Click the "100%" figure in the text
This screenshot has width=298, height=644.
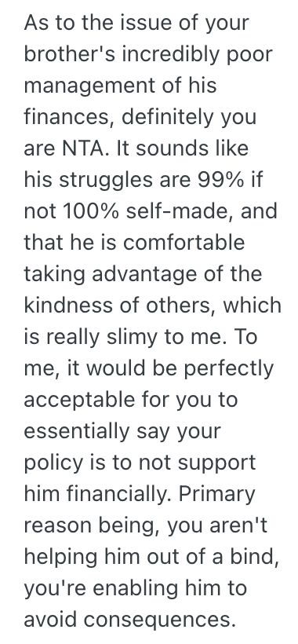pos(91,211)
